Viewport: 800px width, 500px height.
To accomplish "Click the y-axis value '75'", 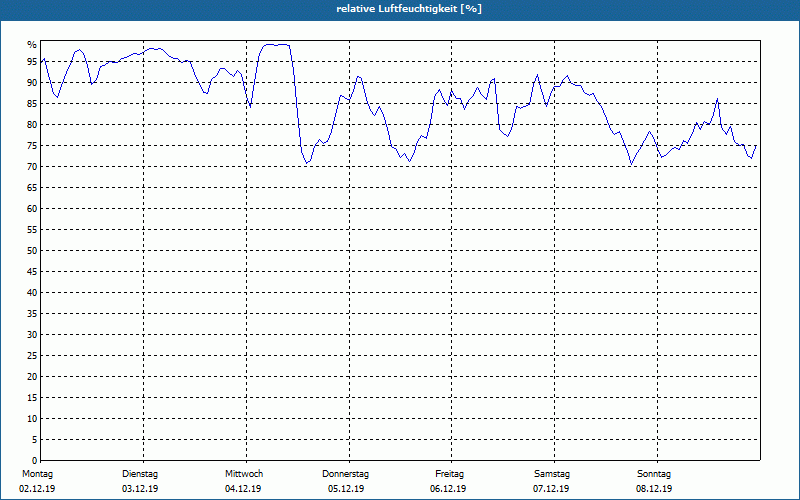I will point(32,146).
